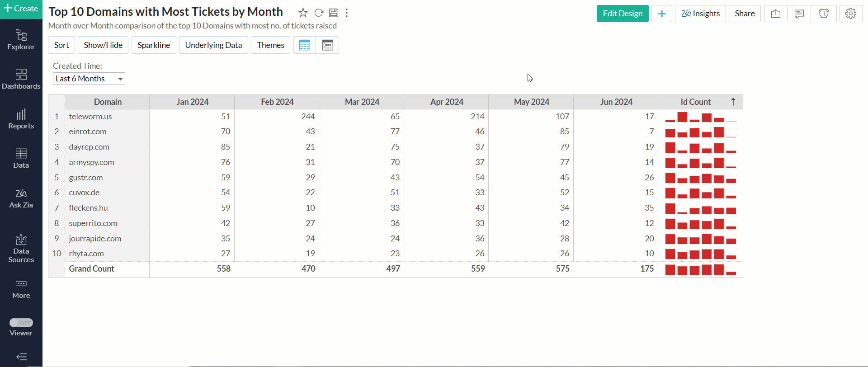The image size is (868, 367).
Task: Switch to the blue grid table view
Action: click(x=305, y=45)
